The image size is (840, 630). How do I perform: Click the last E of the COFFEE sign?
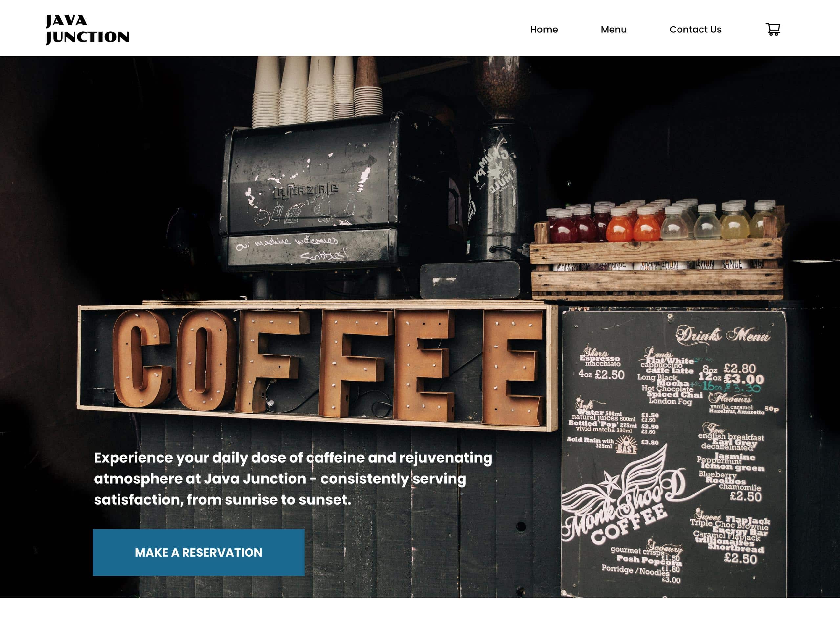[513, 367]
